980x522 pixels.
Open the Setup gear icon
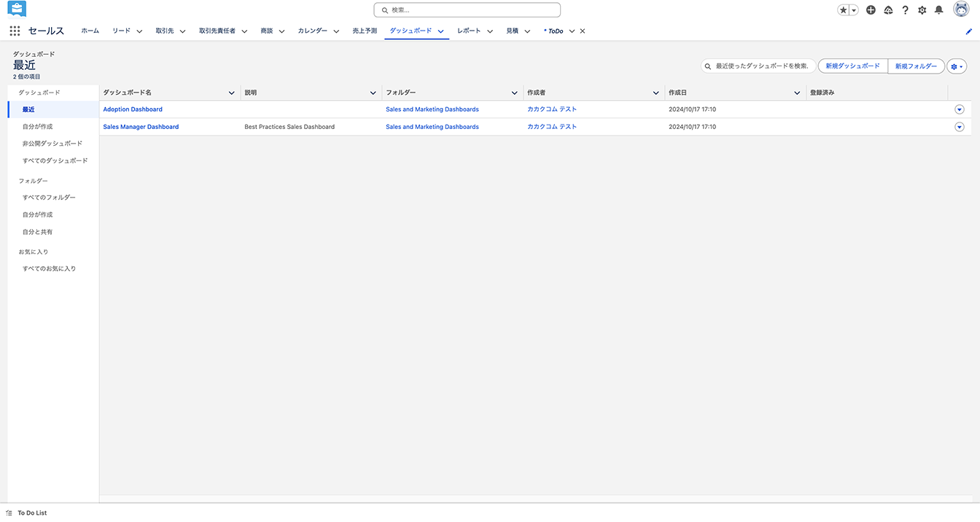click(x=922, y=10)
